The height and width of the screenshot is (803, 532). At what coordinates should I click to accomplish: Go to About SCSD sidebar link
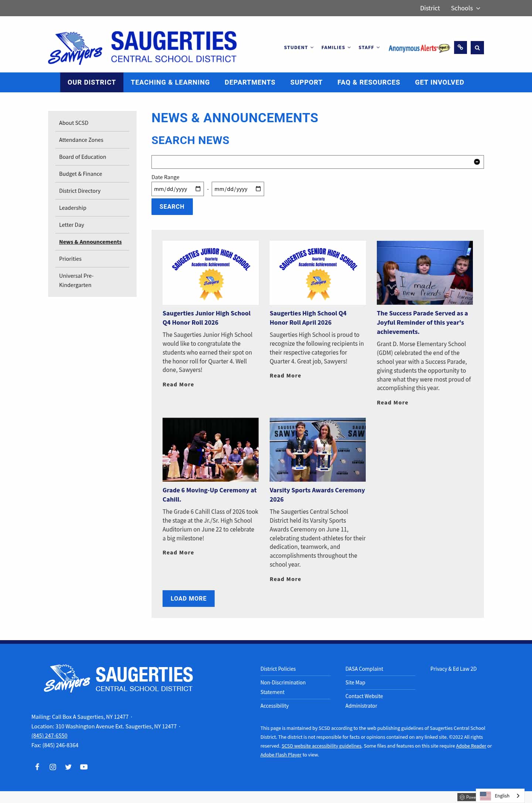[x=74, y=123]
